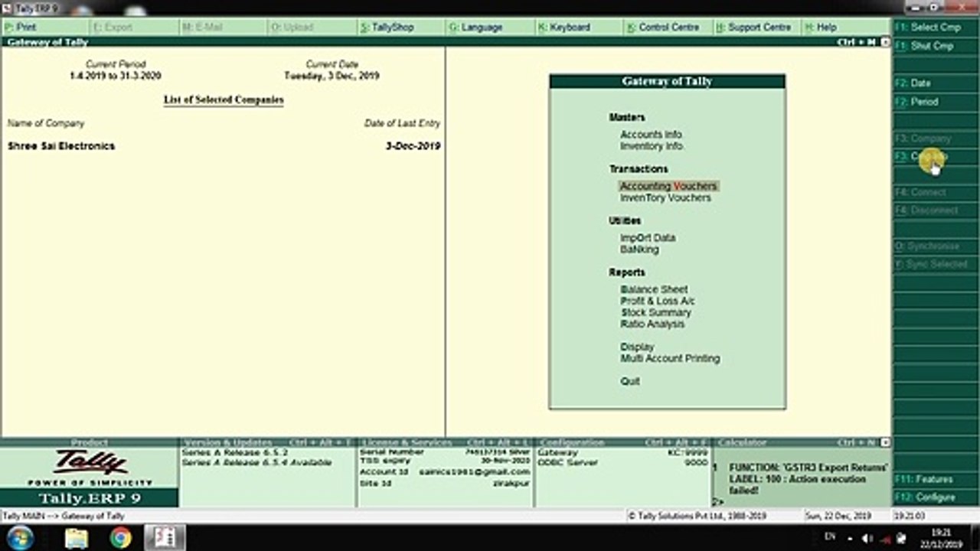Open Import Data under Utilities

[648, 238]
